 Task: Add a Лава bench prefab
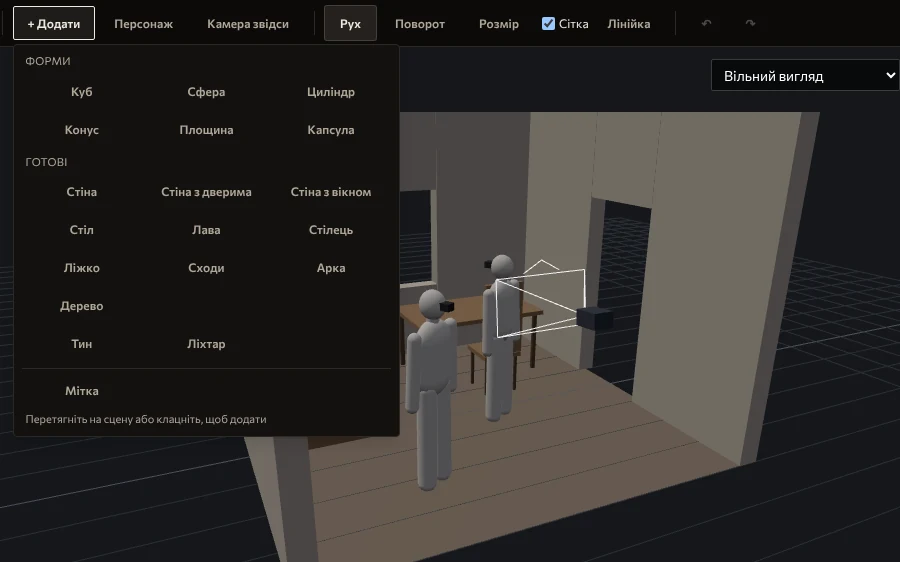click(x=206, y=230)
